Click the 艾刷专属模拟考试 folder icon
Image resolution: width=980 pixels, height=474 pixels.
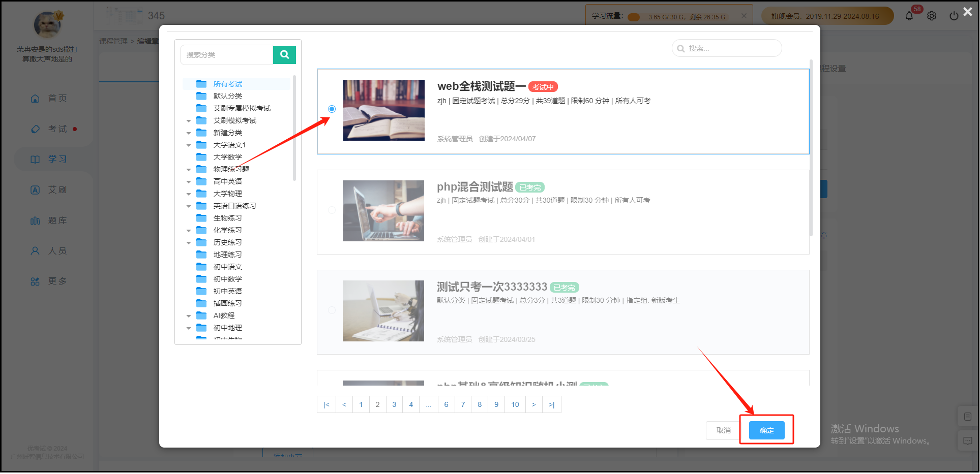pyautogui.click(x=201, y=108)
